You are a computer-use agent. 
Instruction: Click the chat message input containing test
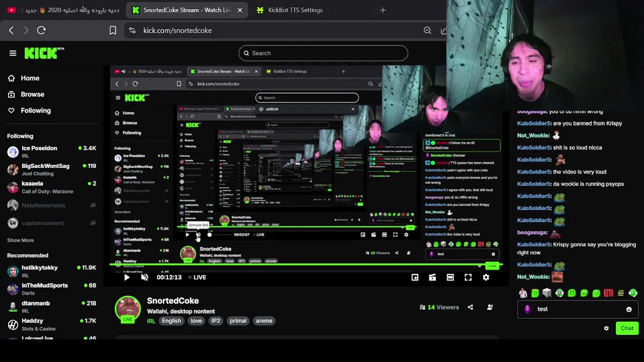click(578, 309)
